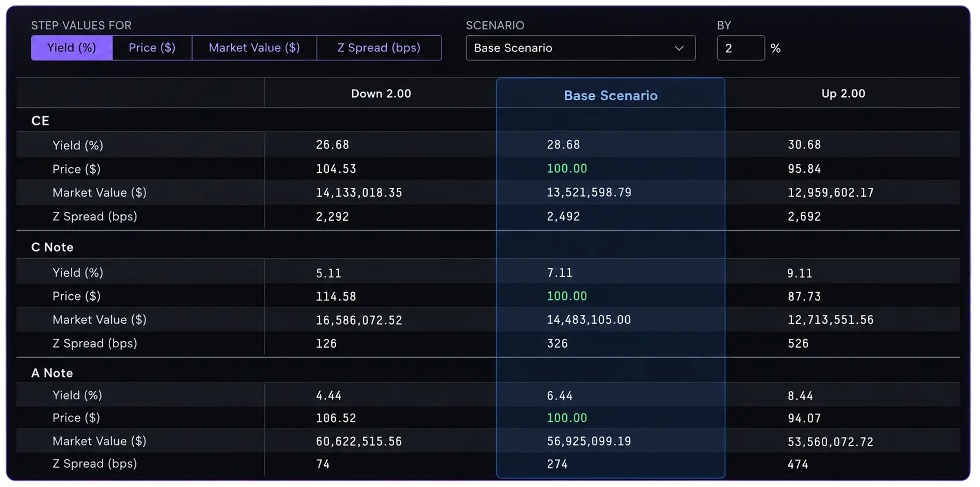Click CE Z spread 2,292
Image resolution: width=980 pixels, height=487 pixels.
click(333, 217)
